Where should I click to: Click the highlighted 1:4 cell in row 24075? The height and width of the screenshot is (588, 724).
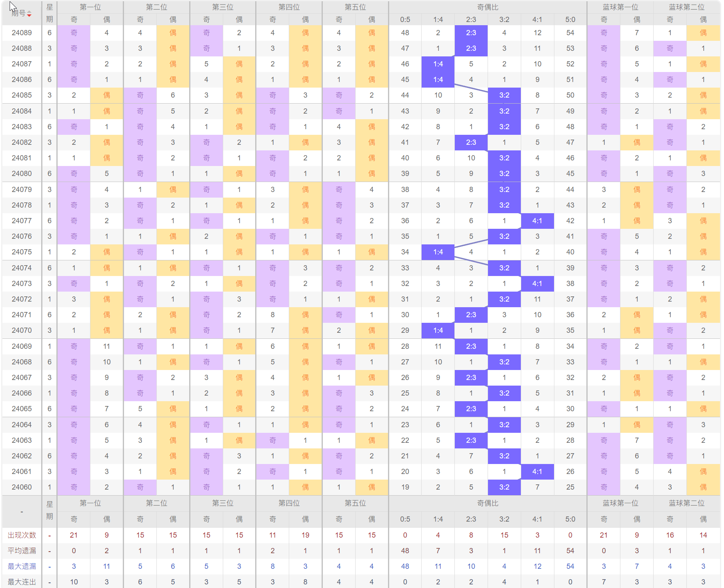click(438, 252)
